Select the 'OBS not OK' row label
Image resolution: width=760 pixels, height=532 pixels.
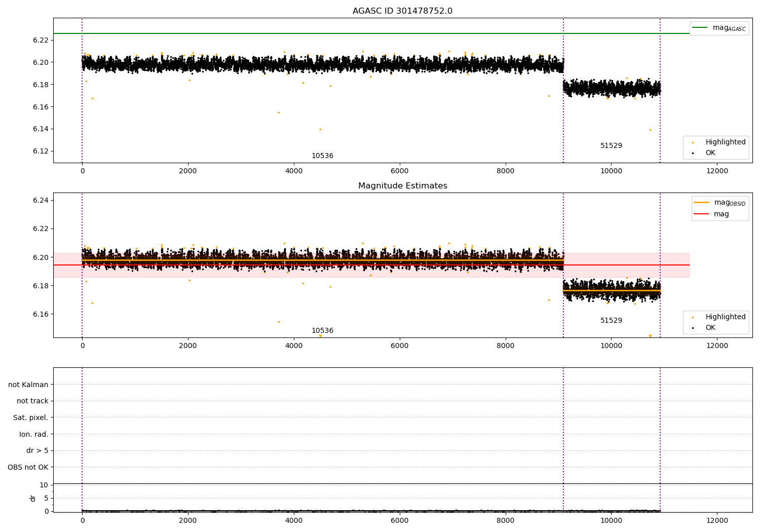[28, 467]
